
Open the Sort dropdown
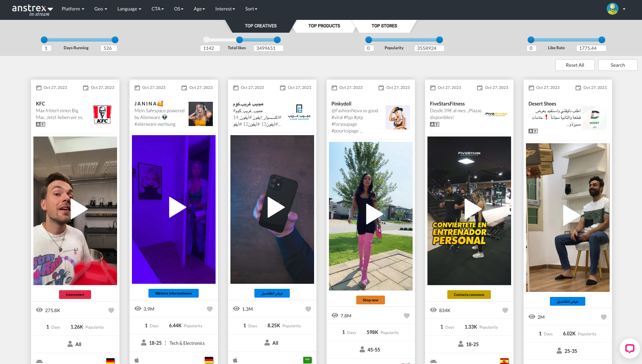coord(251,9)
